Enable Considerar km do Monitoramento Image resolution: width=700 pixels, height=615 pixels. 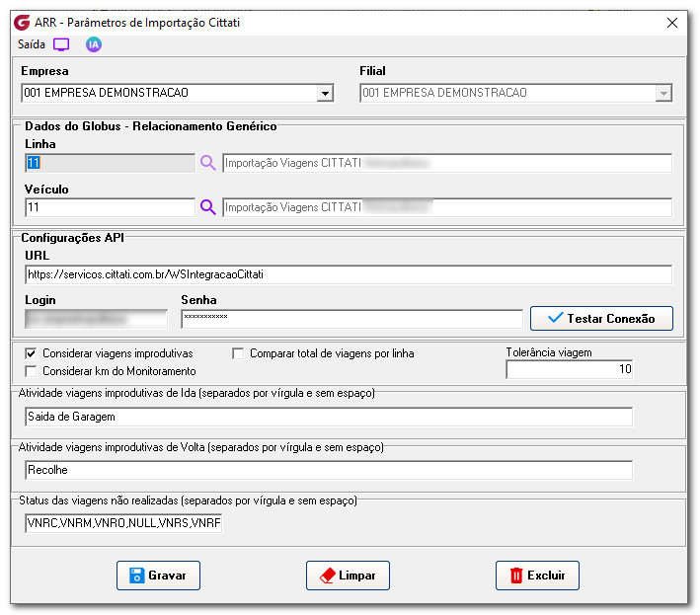click(x=31, y=371)
